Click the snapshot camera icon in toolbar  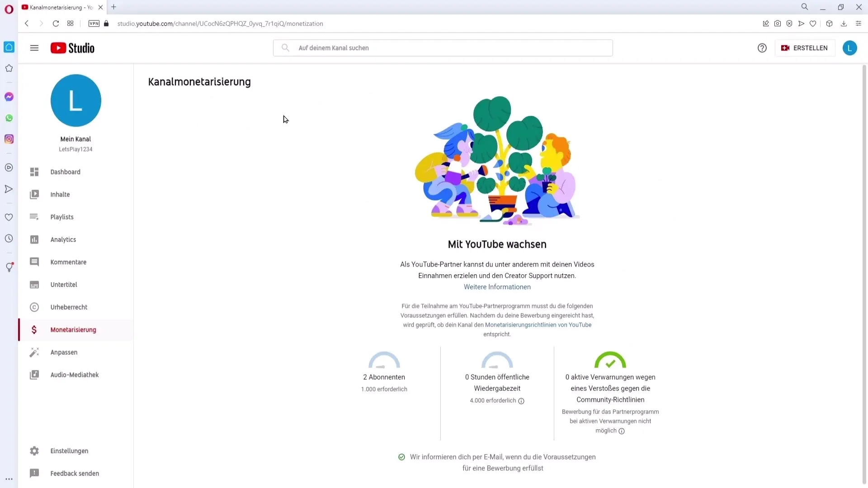pos(778,23)
